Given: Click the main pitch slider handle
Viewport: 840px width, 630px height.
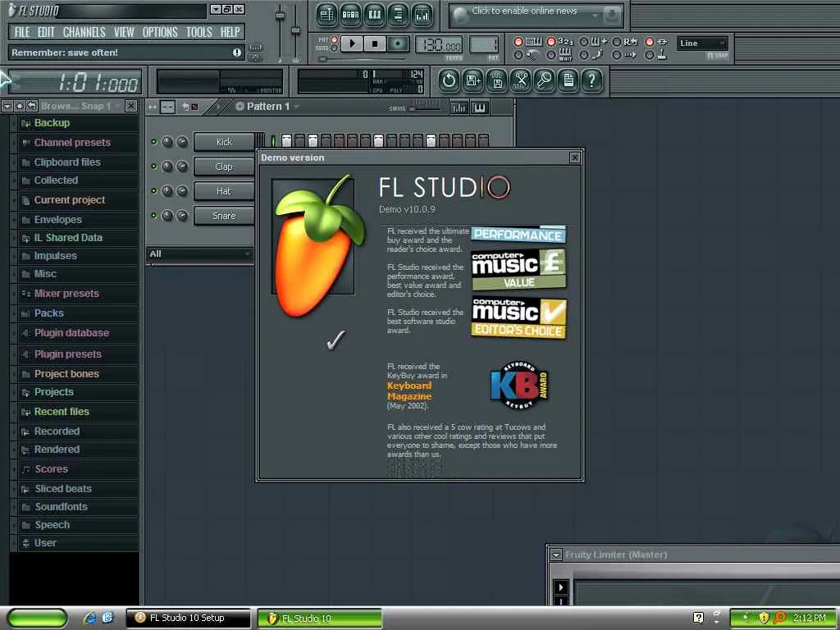Looking at the screenshot, I should 295,30.
